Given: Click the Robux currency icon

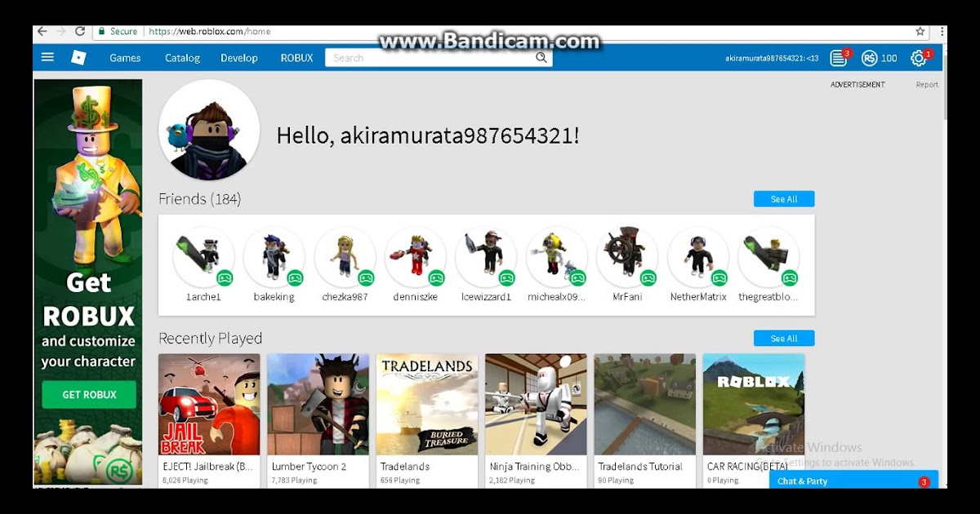Looking at the screenshot, I should (x=869, y=58).
